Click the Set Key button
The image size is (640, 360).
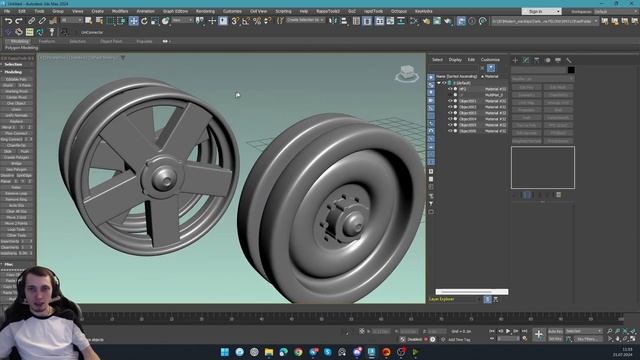[555, 339]
